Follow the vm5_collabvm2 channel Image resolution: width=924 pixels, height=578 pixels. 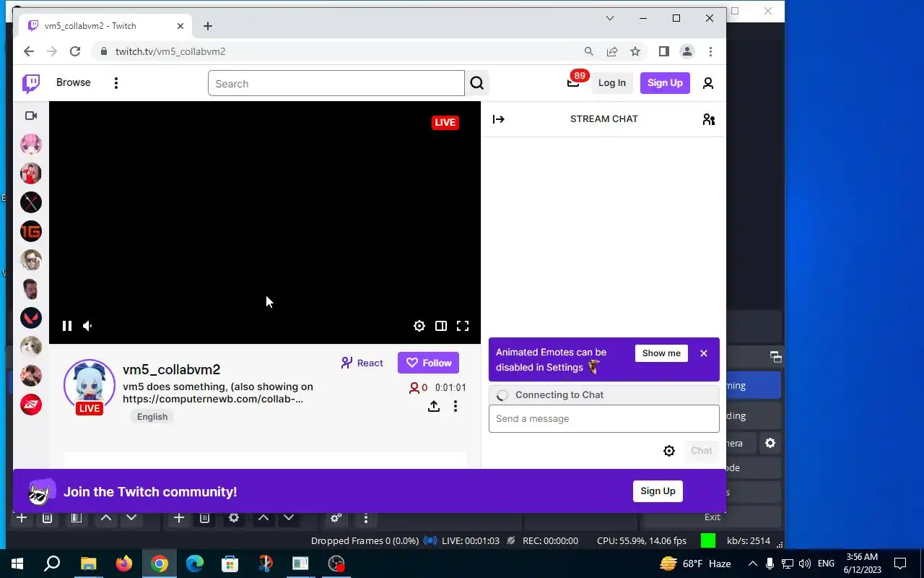[428, 363]
